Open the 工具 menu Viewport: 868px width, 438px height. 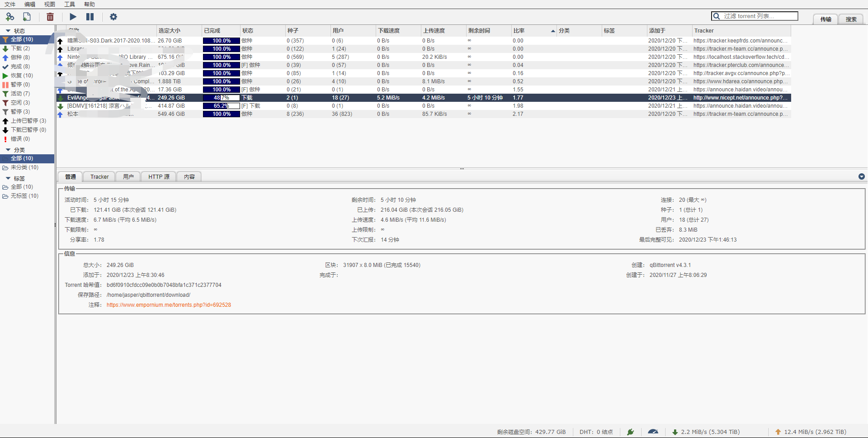[x=69, y=5]
